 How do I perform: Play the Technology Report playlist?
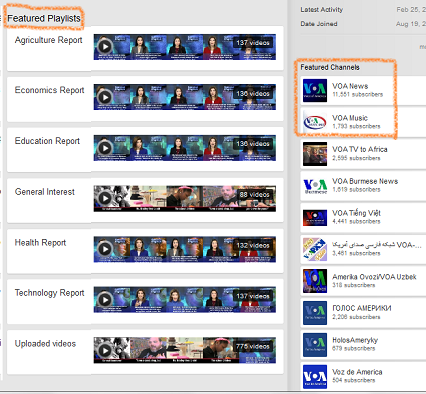pos(105,300)
